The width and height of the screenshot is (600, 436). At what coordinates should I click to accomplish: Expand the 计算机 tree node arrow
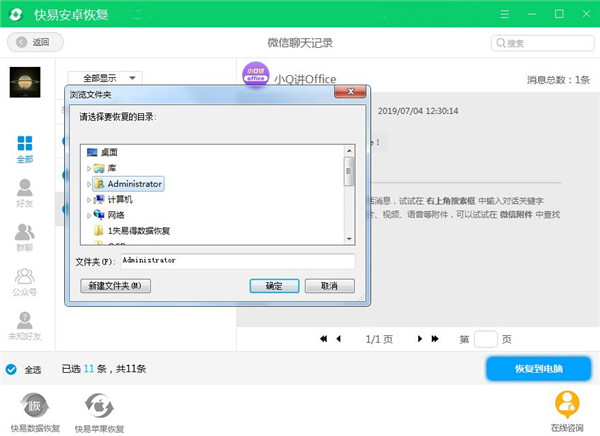point(89,200)
